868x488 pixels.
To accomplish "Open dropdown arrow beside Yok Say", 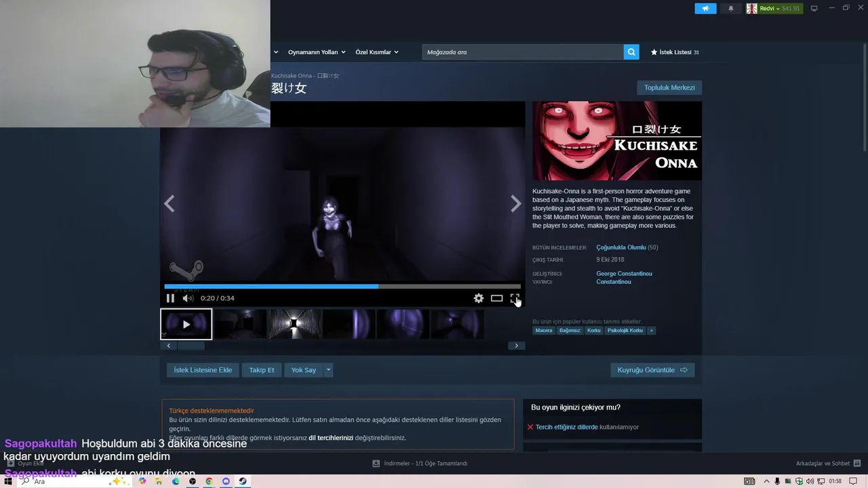I will click(328, 370).
